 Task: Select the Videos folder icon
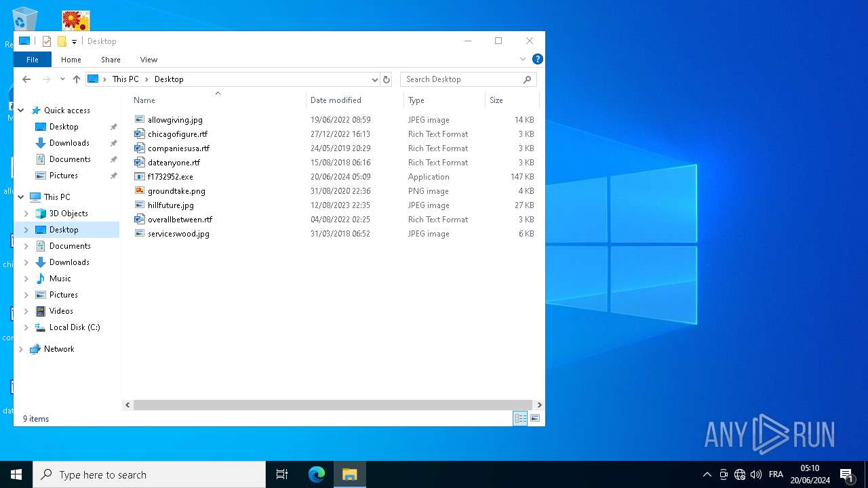[x=41, y=311]
